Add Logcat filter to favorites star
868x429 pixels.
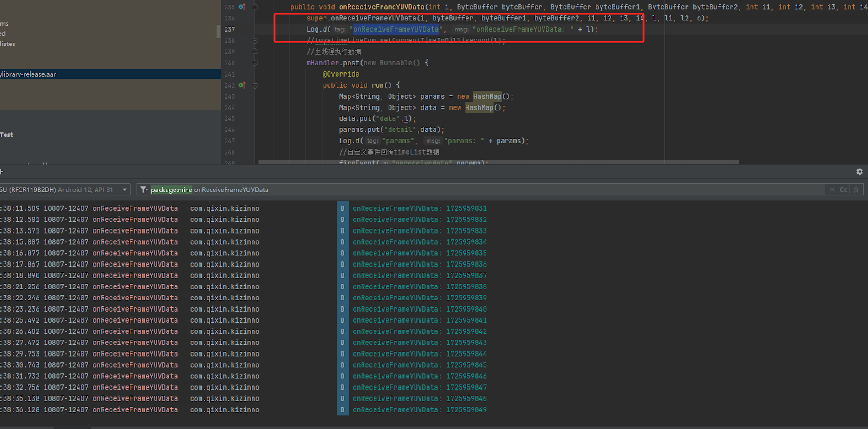coord(856,189)
